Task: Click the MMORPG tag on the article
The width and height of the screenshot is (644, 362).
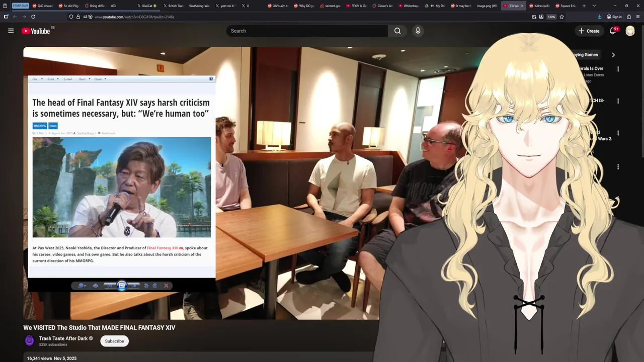Action: click(x=40, y=126)
